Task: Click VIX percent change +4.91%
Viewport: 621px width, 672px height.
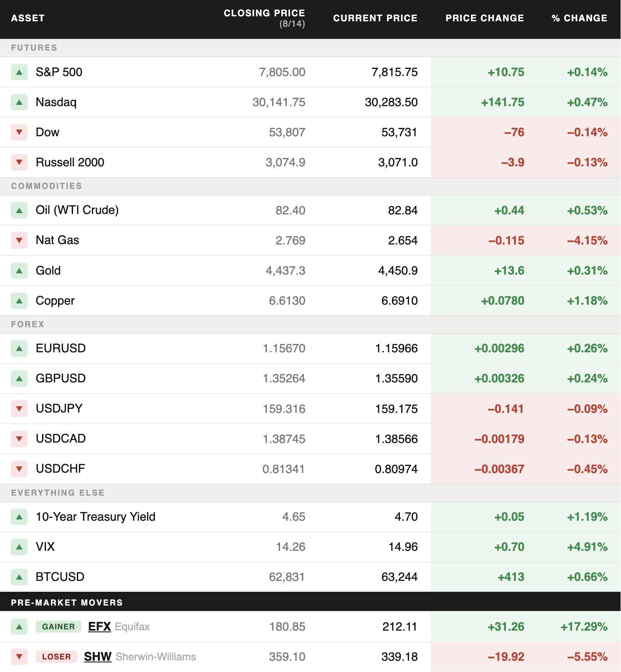Action: pyautogui.click(x=587, y=547)
